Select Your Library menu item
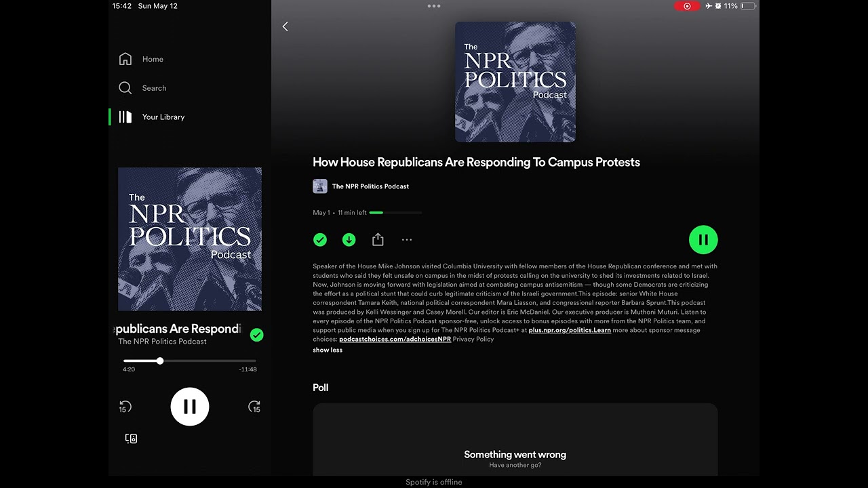Image resolution: width=868 pixels, height=488 pixels. coord(163,117)
